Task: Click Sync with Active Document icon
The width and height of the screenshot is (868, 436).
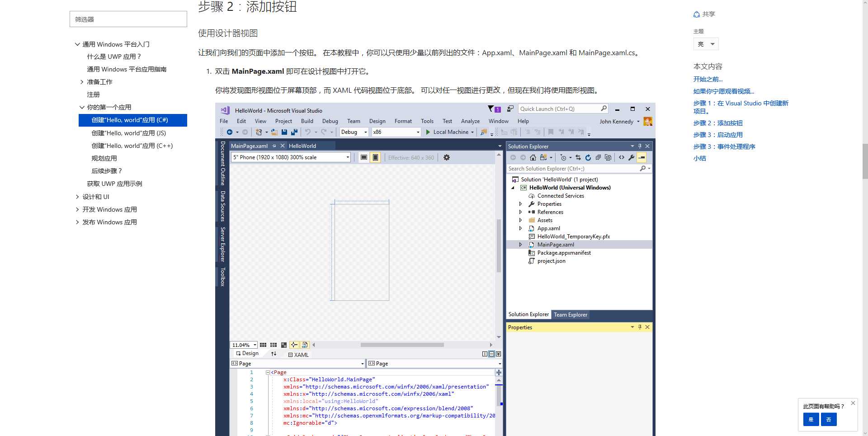Action: [578, 157]
